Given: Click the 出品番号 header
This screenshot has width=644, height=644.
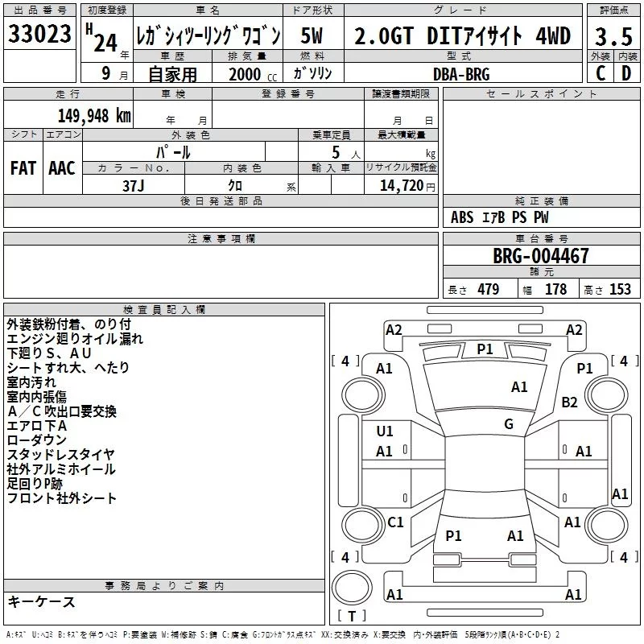Looking at the screenshot, I should (39, 10).
